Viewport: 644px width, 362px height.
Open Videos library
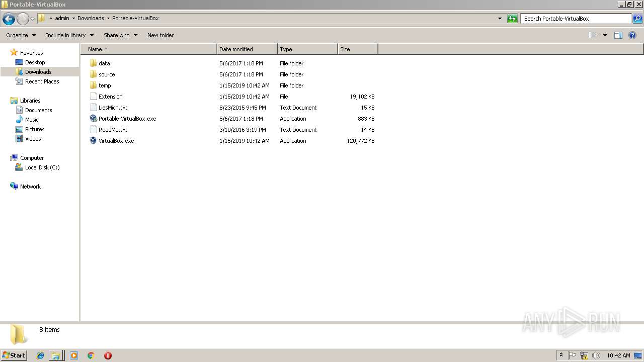(33, 139)
